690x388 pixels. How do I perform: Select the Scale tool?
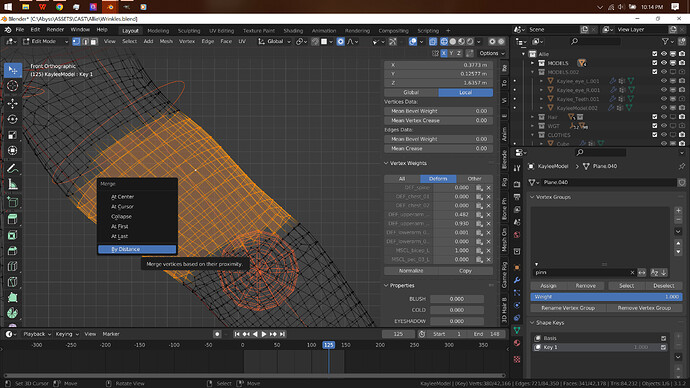pos(12,135)
